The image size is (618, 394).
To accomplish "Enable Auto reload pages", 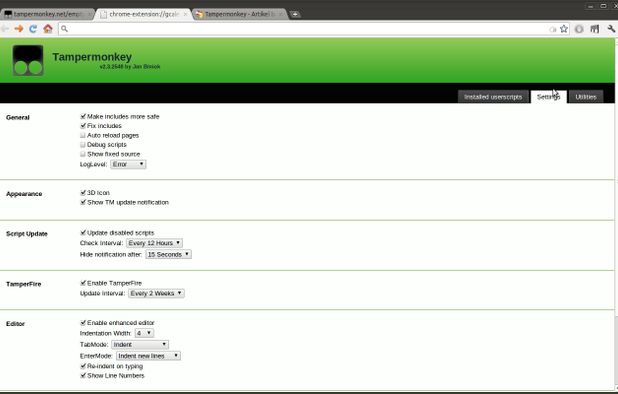I will [83, 135].
